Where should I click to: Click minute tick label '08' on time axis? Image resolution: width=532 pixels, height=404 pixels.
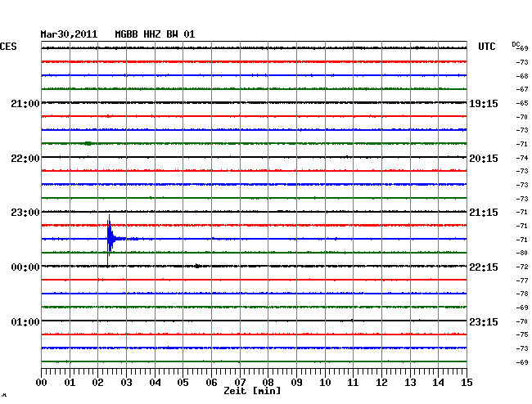point(268,383)
